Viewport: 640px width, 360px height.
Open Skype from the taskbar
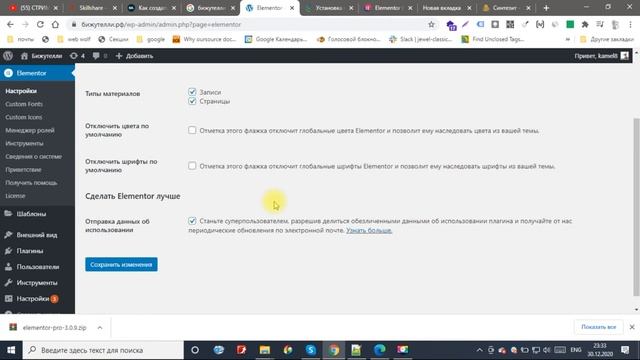(311, 350)
